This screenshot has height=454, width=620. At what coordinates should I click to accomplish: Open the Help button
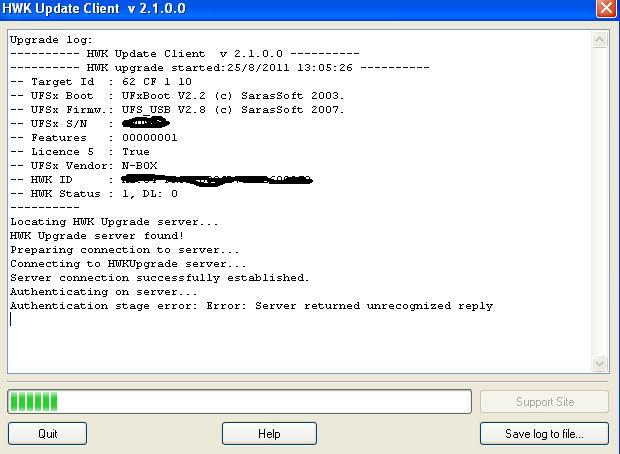coord(269,433)
